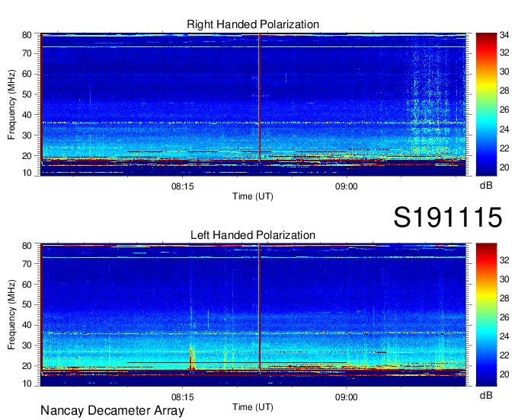Click the Nancay Decameter Array caption

[x=112, y=411]
